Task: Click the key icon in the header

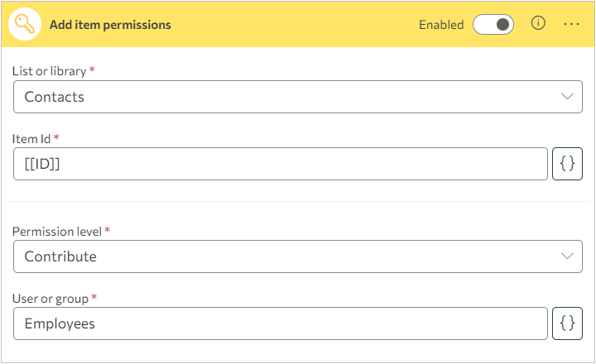Action: (25, 24)
